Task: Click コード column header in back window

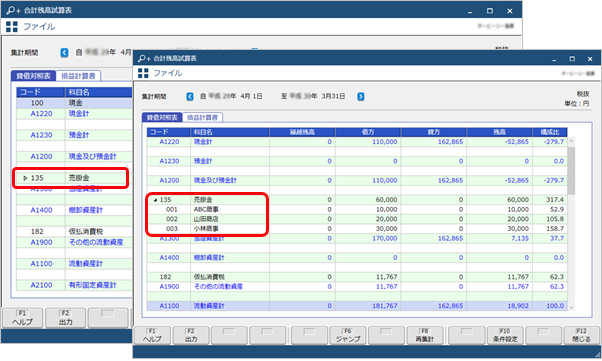Action: 40,92
